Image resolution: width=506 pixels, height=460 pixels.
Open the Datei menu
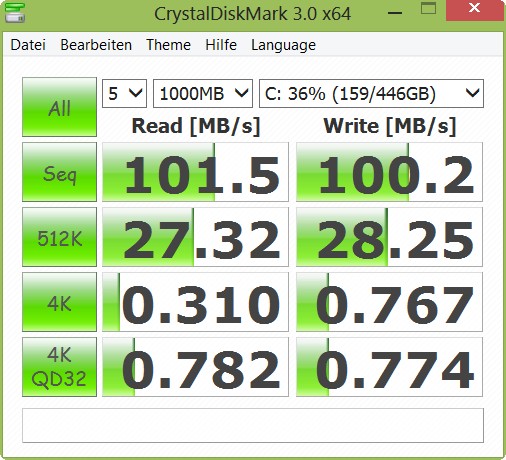point(28,45)
